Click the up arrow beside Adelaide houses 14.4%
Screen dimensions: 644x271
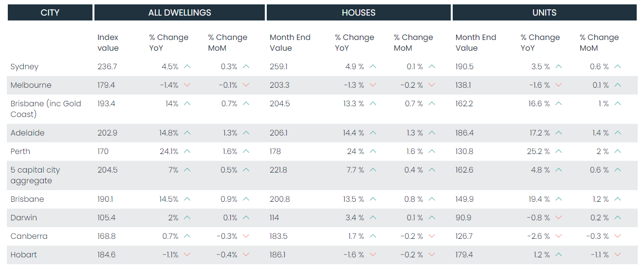[x=373, y=133]
